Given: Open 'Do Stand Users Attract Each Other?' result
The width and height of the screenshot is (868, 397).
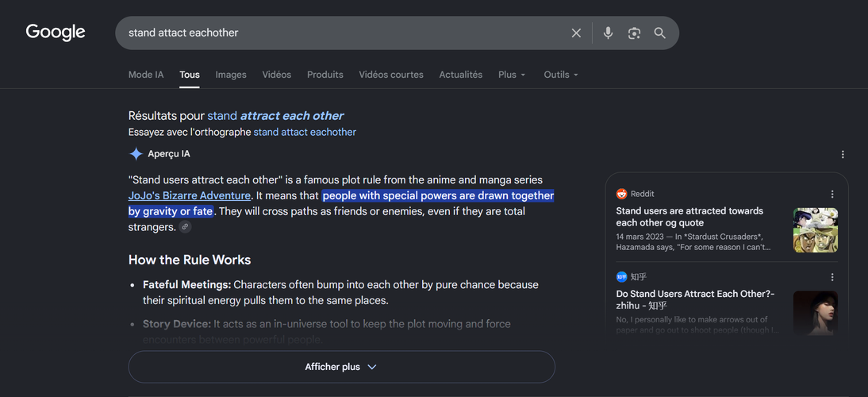Looking at the screenshot, I should [x=695, y=299].
